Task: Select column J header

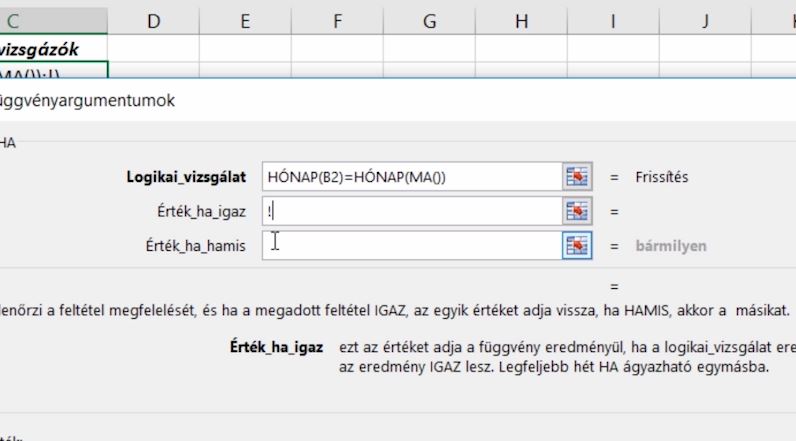Action: [x=705, y=21]
